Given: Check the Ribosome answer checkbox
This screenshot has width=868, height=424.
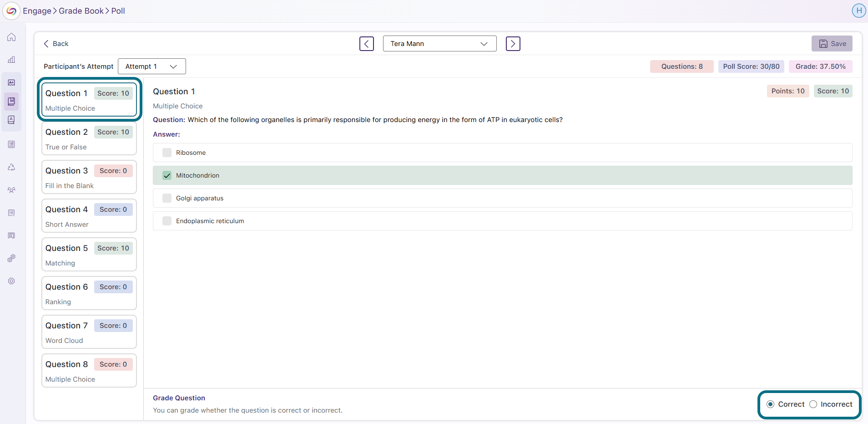Looking at the screenshot, I should [167, 153].
